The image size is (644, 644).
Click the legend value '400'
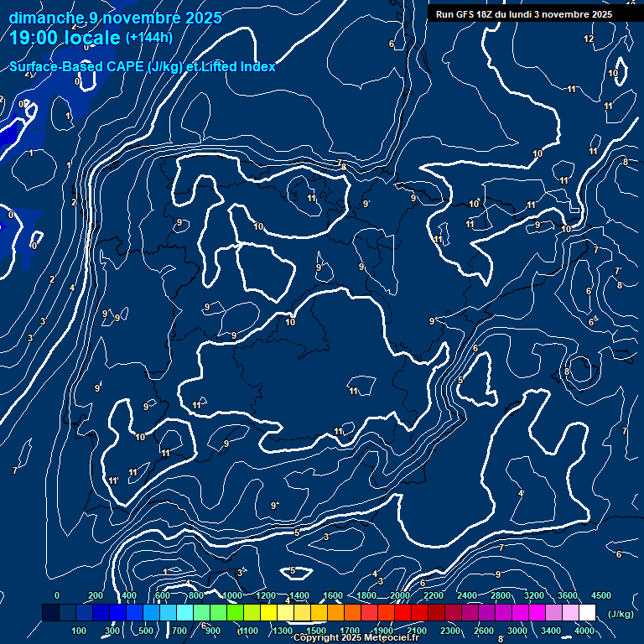pos(129,595)
